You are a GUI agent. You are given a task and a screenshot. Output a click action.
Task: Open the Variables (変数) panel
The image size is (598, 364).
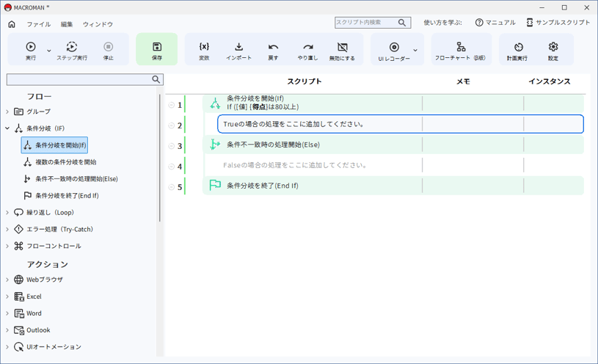(x=204, y=51)
